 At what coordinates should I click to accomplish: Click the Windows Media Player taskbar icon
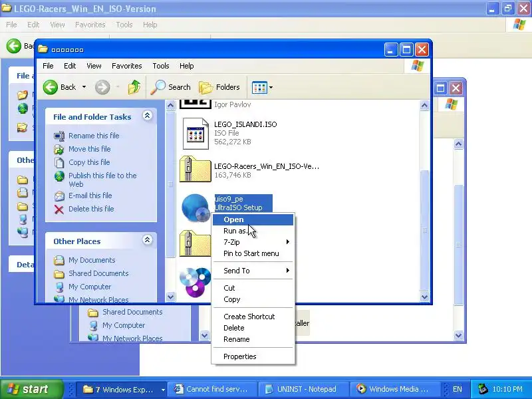(x=361, y=388)
